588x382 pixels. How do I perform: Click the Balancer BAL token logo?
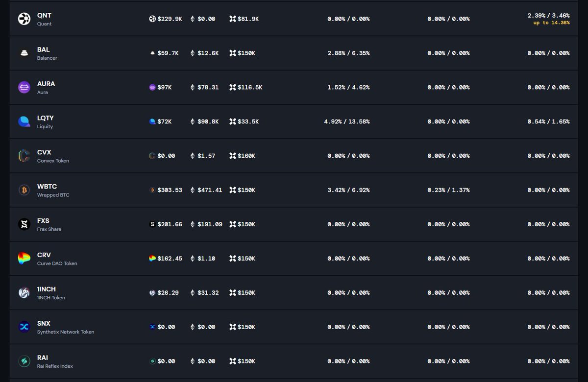tap(24, 53)
